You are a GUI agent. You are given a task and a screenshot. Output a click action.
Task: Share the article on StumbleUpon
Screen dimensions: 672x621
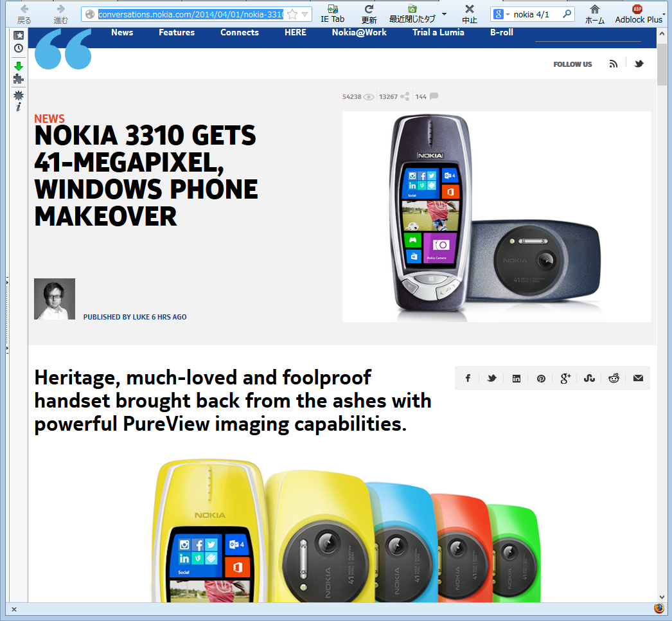point(589,378)
